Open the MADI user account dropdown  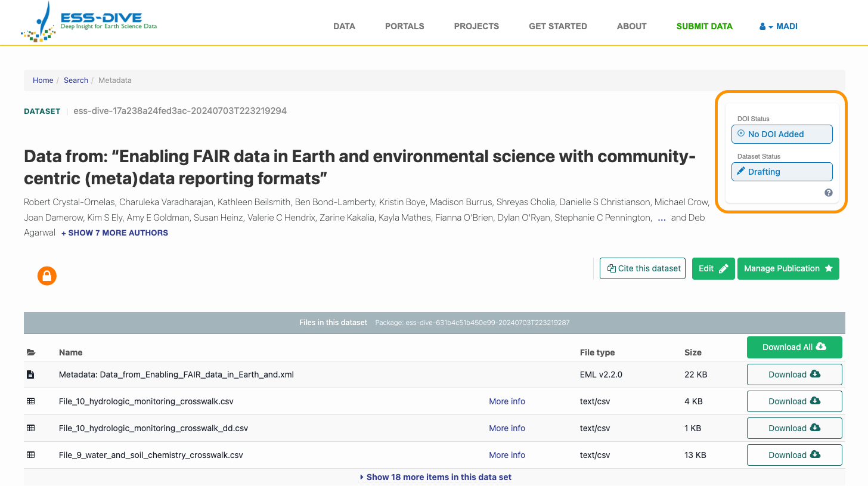[779, 26]
